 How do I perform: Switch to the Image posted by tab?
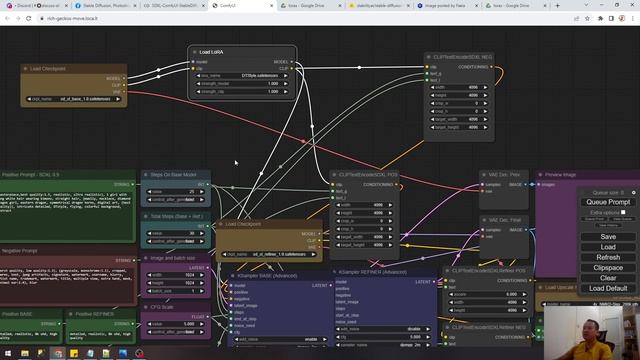448,6
